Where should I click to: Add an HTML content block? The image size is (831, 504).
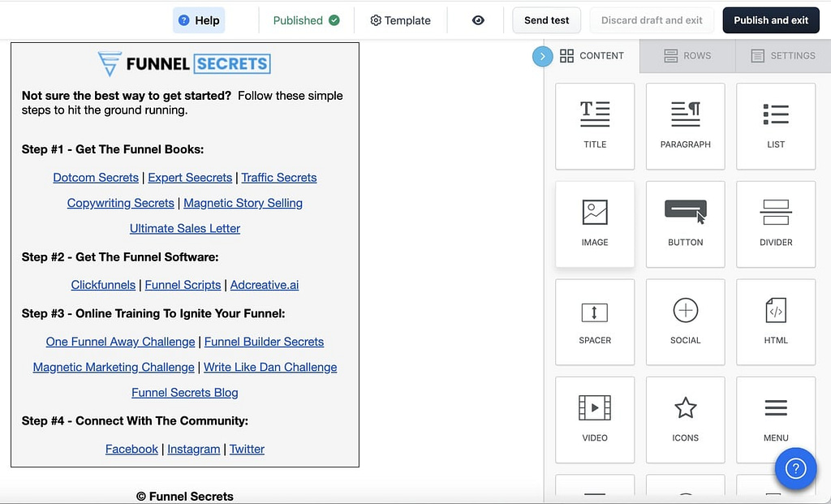776,322
